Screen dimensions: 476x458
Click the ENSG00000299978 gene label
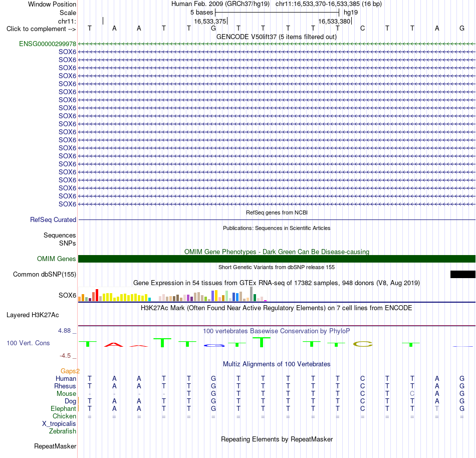point(48,44)
